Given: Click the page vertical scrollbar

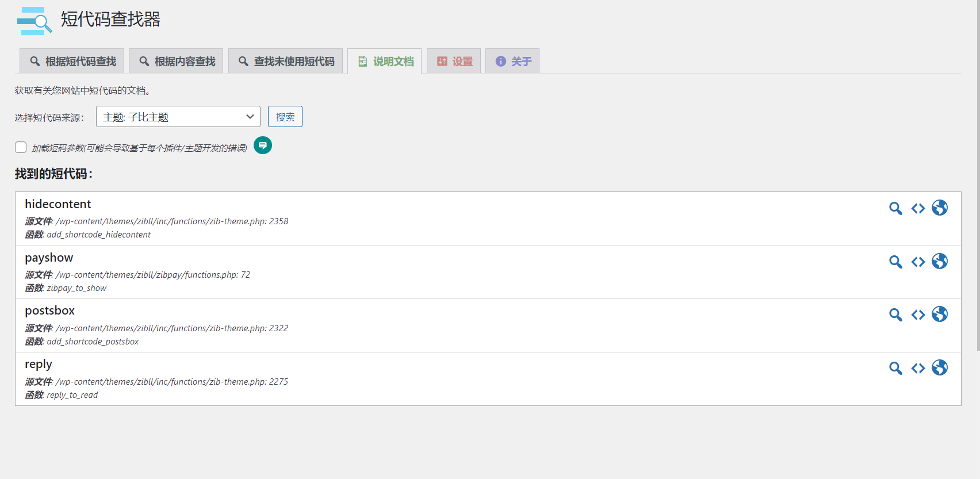Looking at the screenshot, I should (x=978, y=175).
